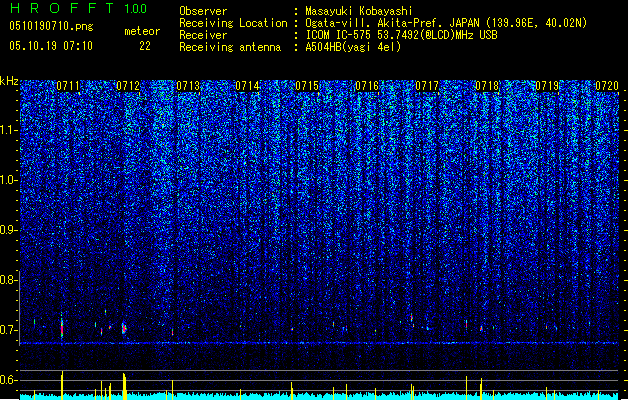This screenshot has width=629, height=400.
Task: Click the Observer label
Action: click(203, 11)
